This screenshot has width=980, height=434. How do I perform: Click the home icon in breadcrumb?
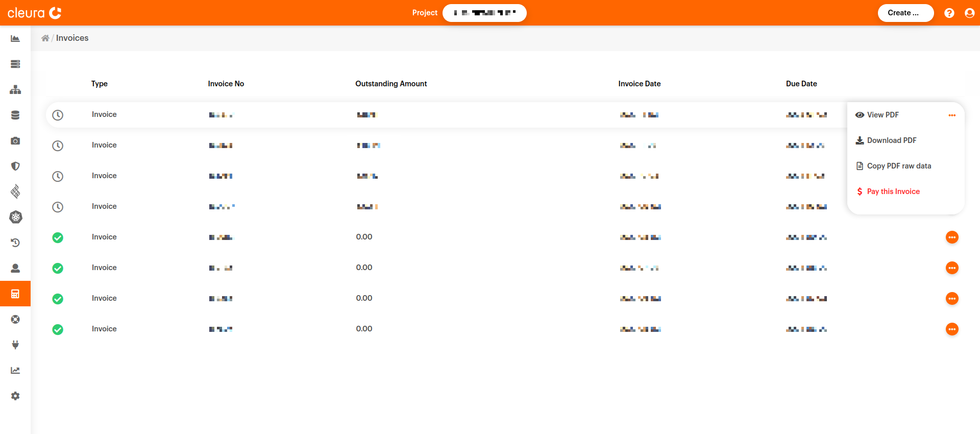(x=45, y=38)
